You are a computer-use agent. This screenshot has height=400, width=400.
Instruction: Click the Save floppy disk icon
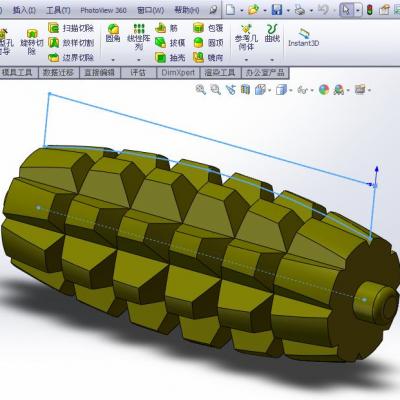pyautogui.click(x=277, y=10)
